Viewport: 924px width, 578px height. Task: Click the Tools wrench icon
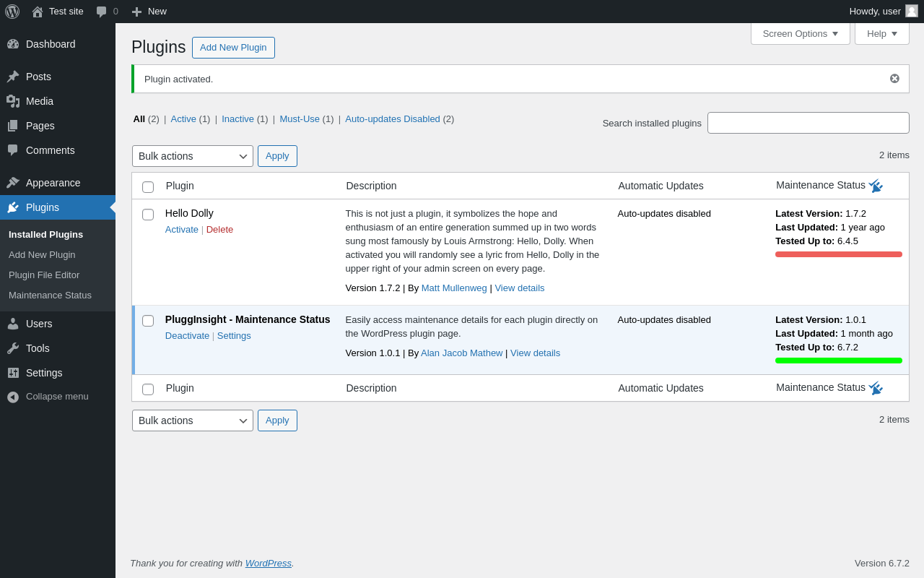(x=13, y=348)
